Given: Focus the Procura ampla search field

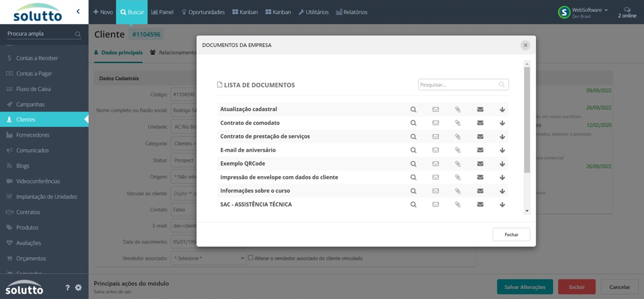Looking at the screenshot, I should point(44,34).
